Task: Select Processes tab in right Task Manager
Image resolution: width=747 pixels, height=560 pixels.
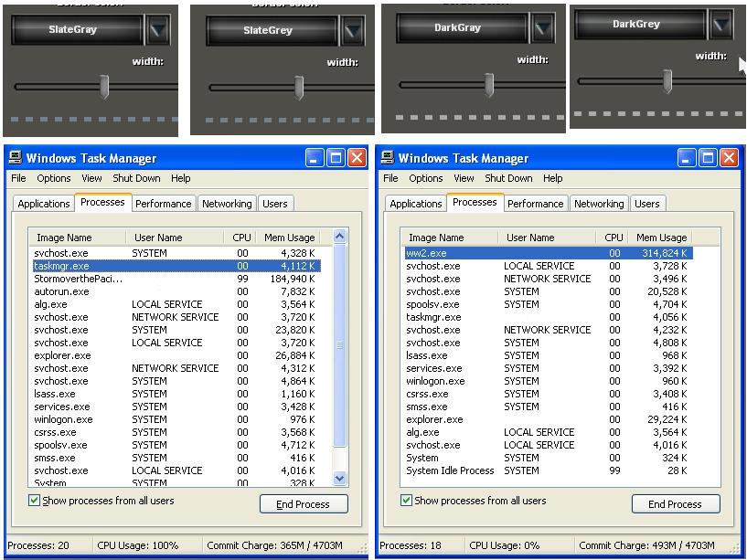Action: pyautogui.click(x=475, y=203)
